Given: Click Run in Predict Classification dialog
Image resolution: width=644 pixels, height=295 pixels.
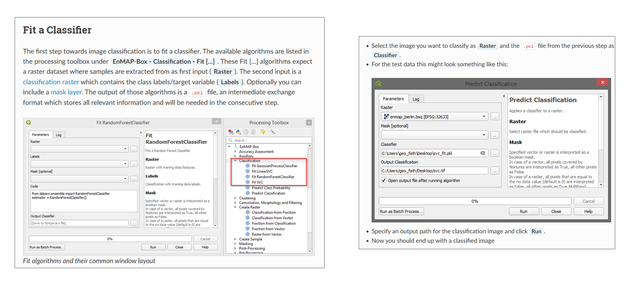Looking at the screenshot, I should tap(523, 211).
